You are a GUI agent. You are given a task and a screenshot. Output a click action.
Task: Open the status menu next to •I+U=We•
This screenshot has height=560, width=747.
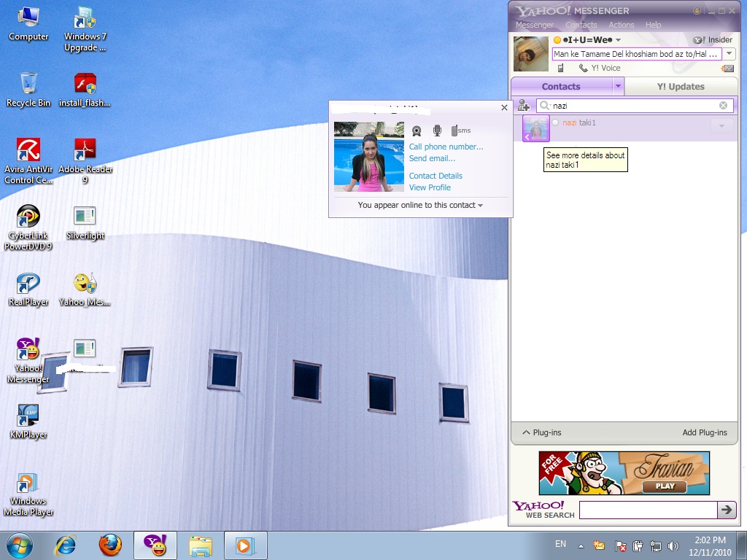pos(619,40)
